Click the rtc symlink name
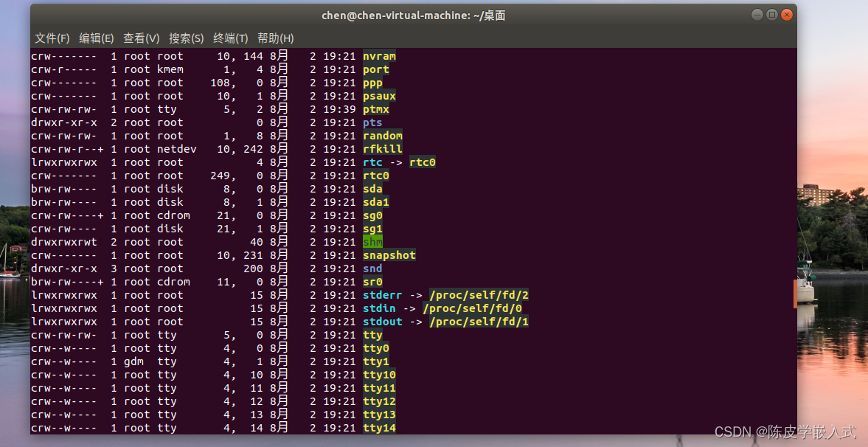The width and height of the screenshot is (868, 447). coord(372,162)
